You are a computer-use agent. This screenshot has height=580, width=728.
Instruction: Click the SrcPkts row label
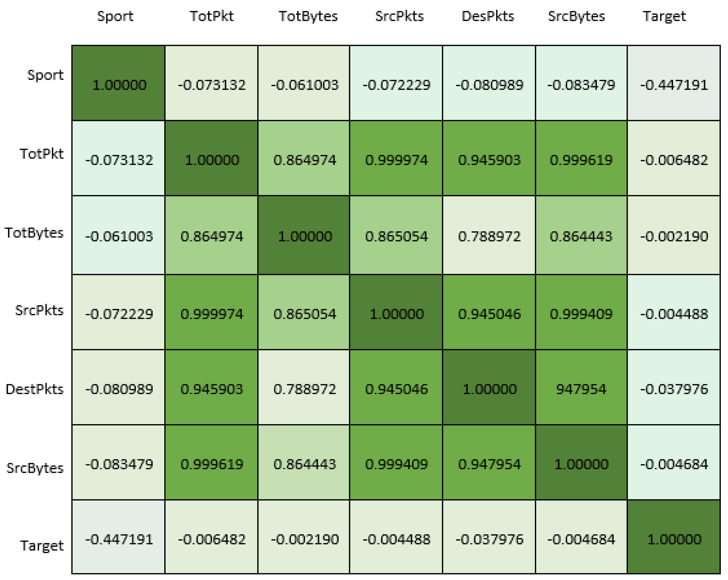tap(39, 310)
